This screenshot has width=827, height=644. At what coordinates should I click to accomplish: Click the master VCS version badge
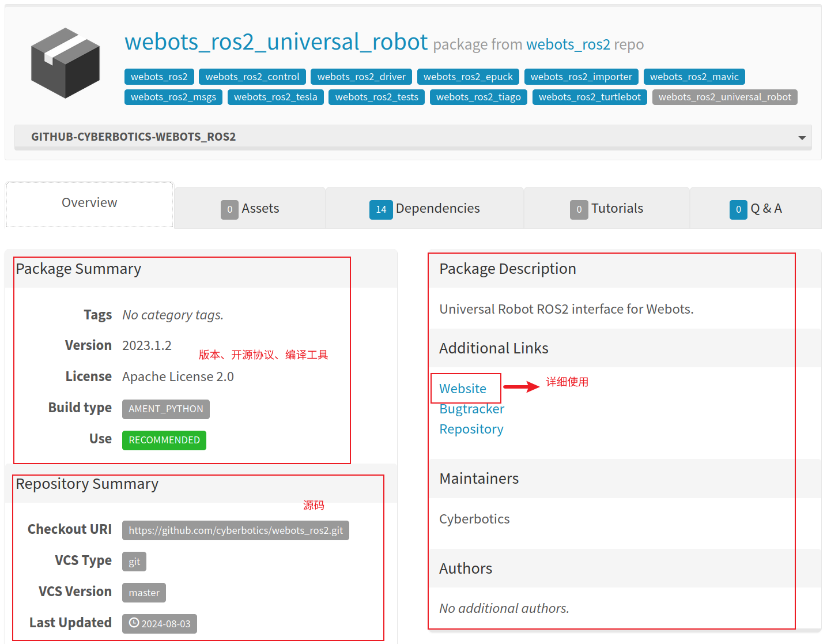point(144,593)
